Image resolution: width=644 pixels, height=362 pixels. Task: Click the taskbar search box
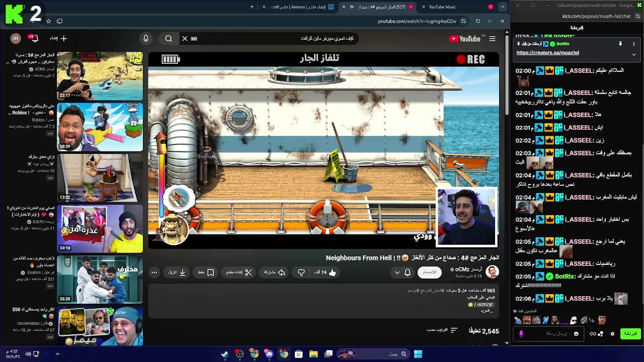click(372, 354)
